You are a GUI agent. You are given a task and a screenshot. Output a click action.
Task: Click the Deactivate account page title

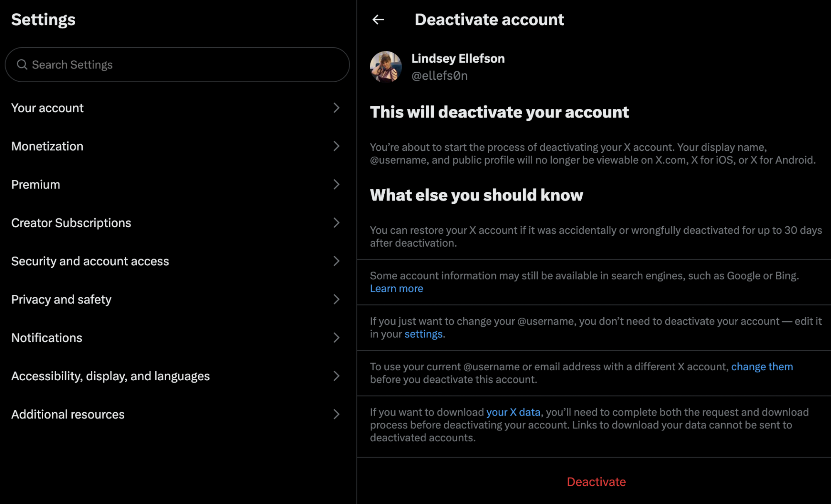coord(489,20)
